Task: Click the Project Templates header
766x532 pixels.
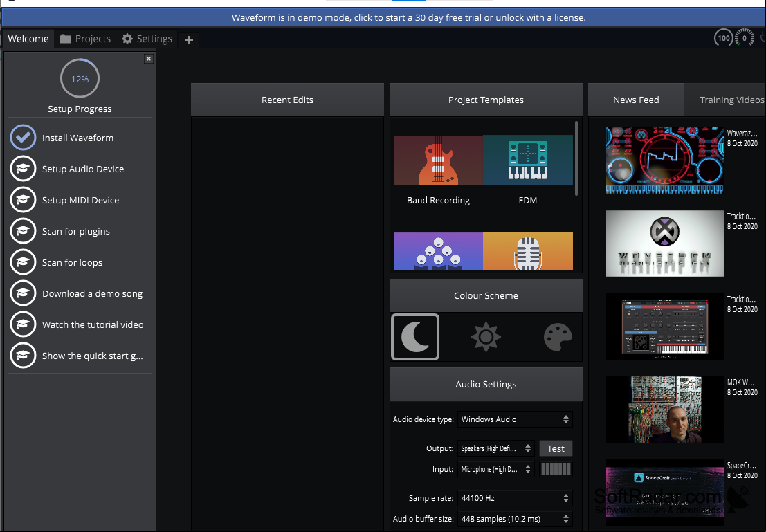Action: click(x=486, y=100)
